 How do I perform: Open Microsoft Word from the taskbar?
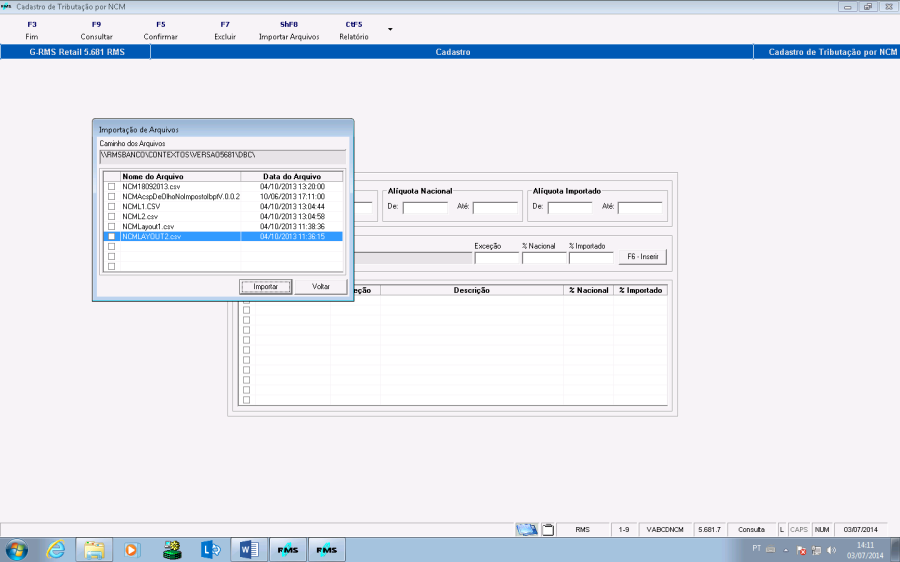click(247, 549)
